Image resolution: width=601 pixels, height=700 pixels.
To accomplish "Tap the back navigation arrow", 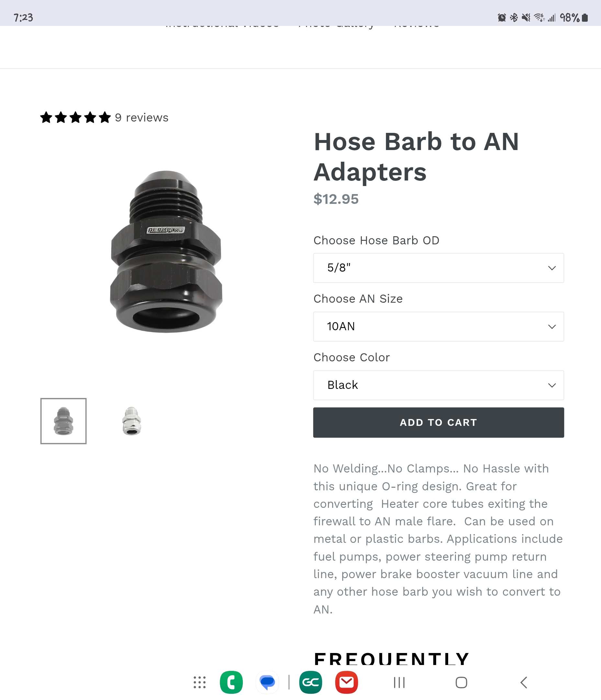I will (524, 682).
